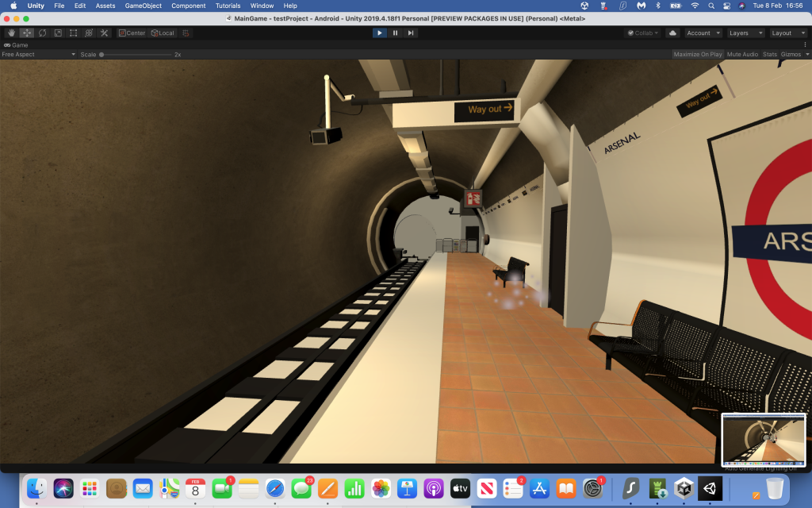This screenshot has width=812, height=508.
Task: Open Control Center
Action: [x=726, y=6]
